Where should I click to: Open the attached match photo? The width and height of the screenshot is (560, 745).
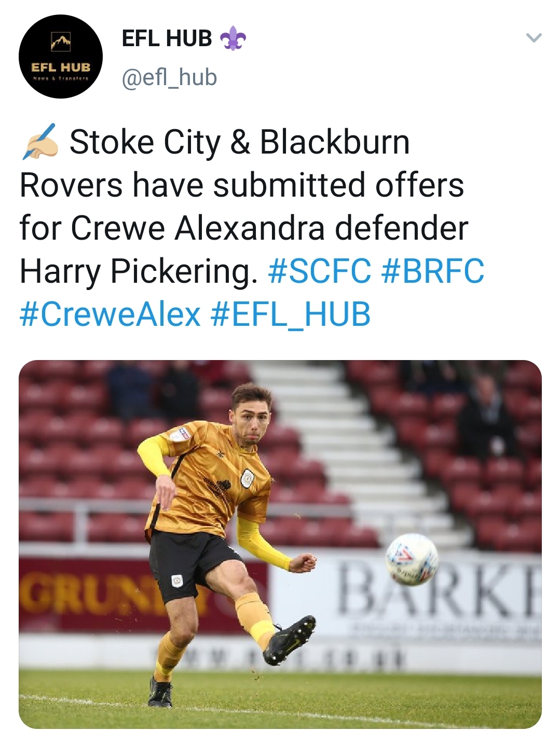point(280,544)
